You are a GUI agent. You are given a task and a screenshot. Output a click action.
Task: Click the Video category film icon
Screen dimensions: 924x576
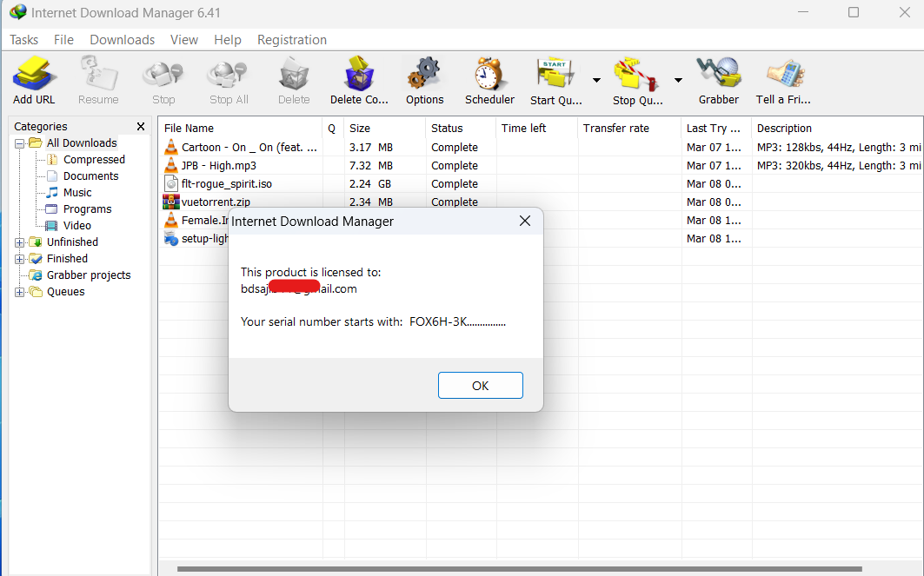click(x=52, y=226)
